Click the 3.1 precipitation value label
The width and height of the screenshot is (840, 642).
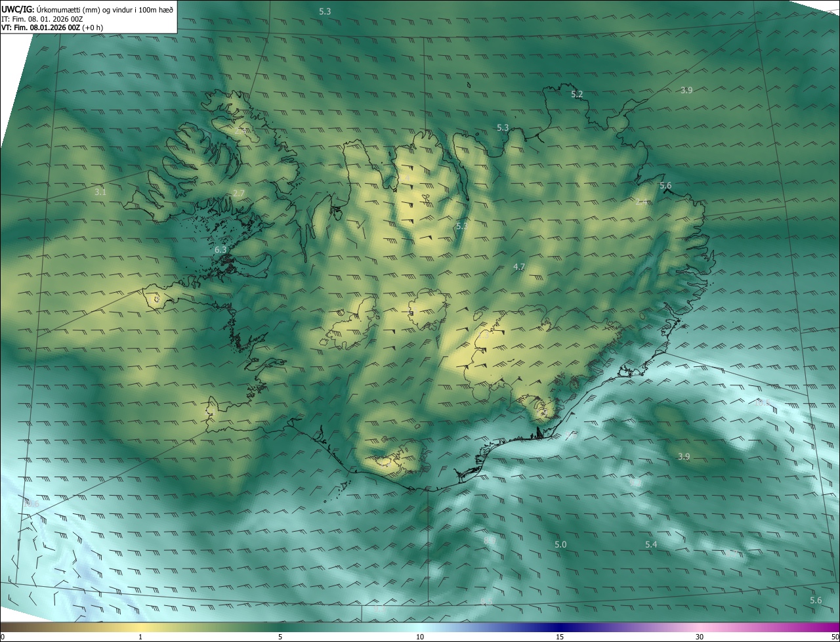click(100, 192)
